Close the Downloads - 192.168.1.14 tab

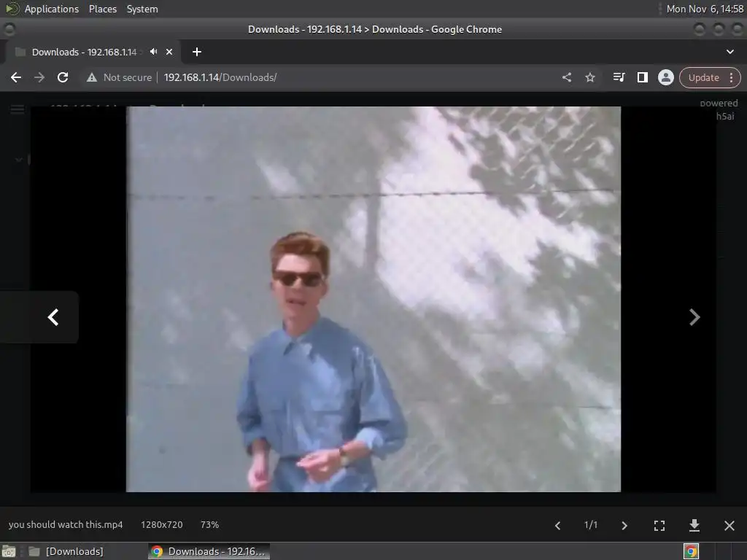[169, 52]
